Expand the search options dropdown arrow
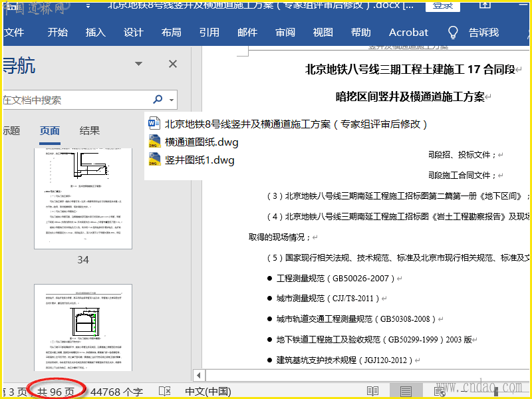Screen dimensions: 532x399 point(172,100)
